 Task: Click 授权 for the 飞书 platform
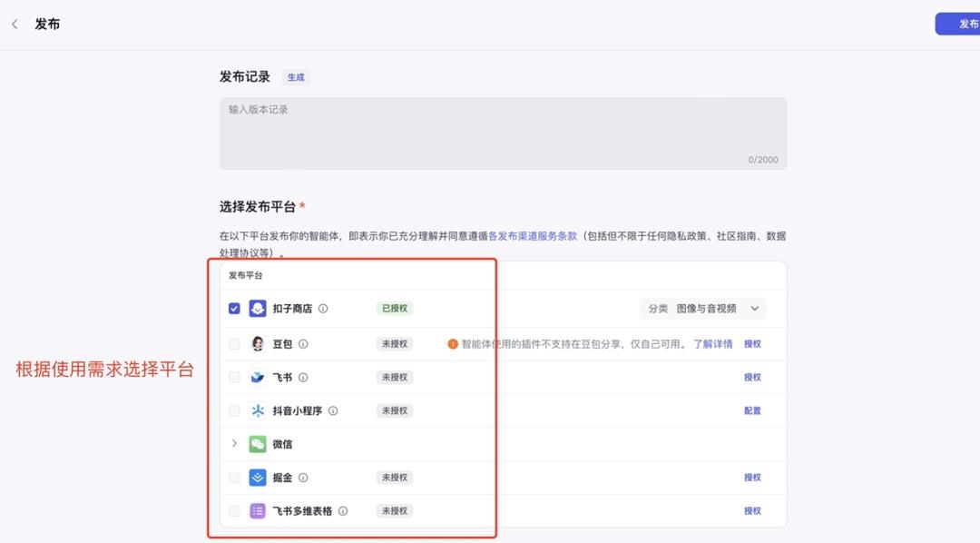coord(754,377)
